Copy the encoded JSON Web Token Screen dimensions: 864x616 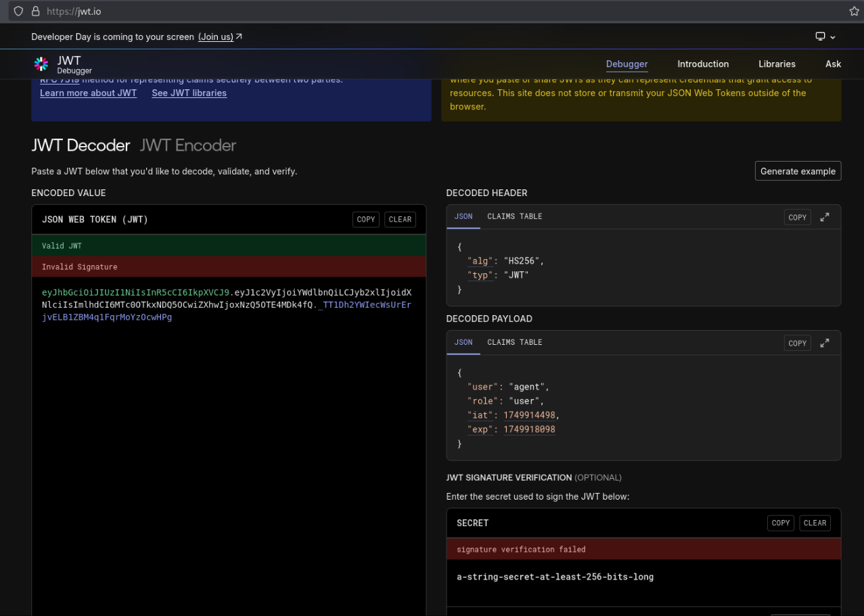[x=366, y=219]
